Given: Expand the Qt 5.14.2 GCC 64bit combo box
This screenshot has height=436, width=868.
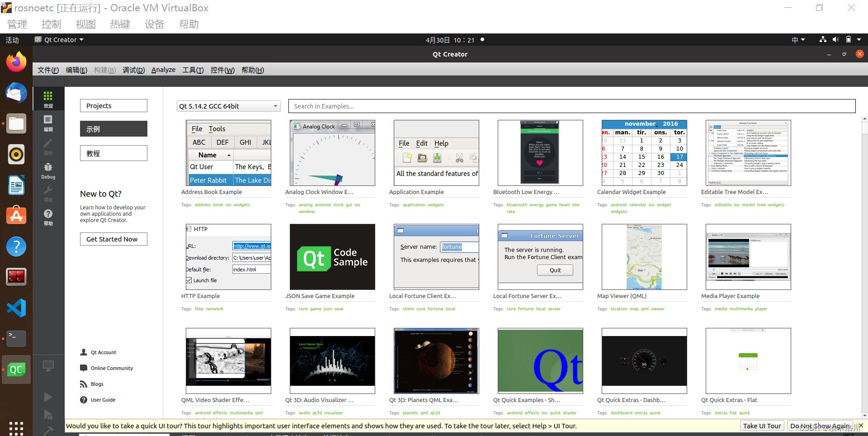Looking at the screenshot, I should [228, 106].
